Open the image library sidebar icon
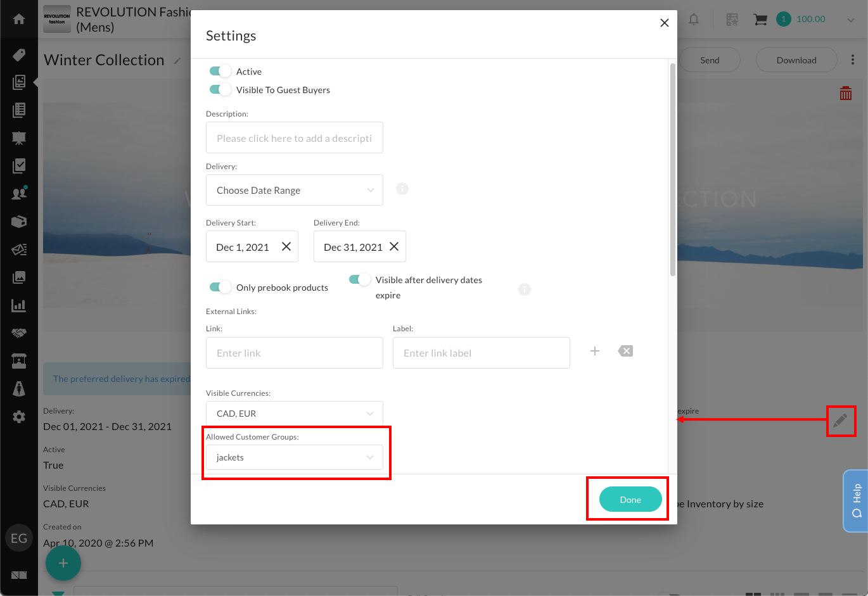This screenshot has height=596, width=868. pyautogui.click(x=19, y=277)
